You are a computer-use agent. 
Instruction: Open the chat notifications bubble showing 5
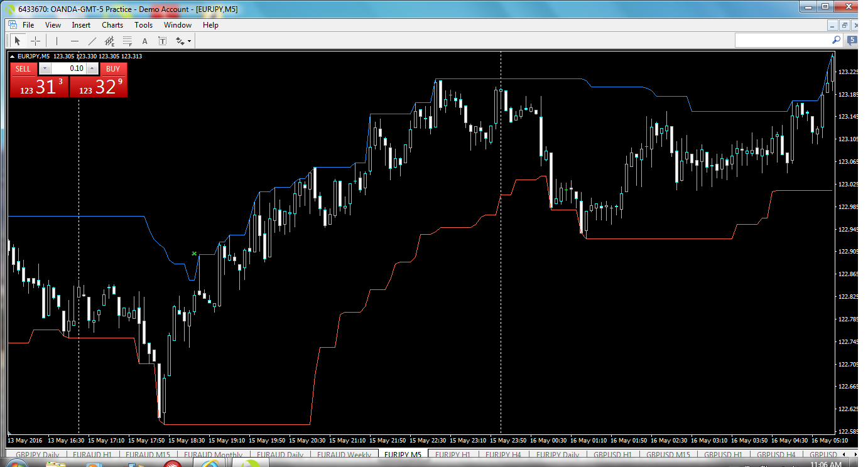click(x=853, y=40)
